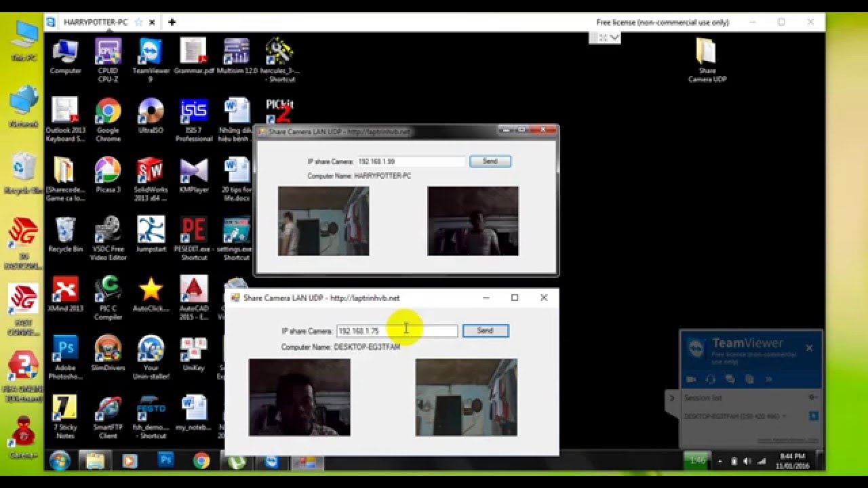
Task: Select the Multisim 12.0 desktop shortcut
Action: tap(237, 56)
